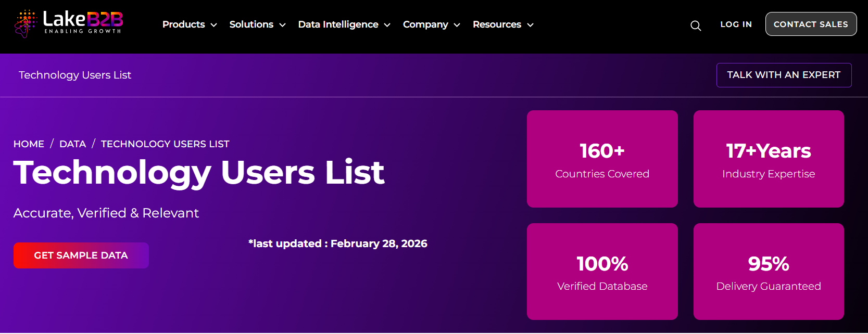Click the LakeB2B logo
868x334 pixels.
pyautogui.click(x=69, y=23)
